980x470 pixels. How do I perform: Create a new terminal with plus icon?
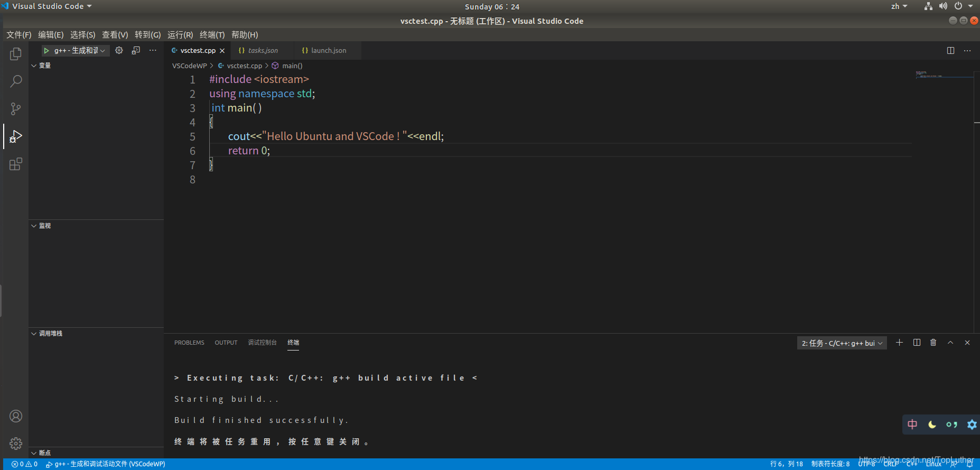coord(899,343)
